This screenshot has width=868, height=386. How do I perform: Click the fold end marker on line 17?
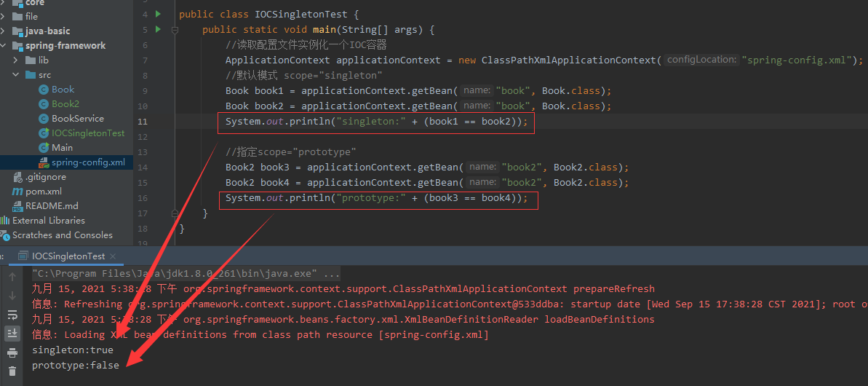(x=175, y=213)
